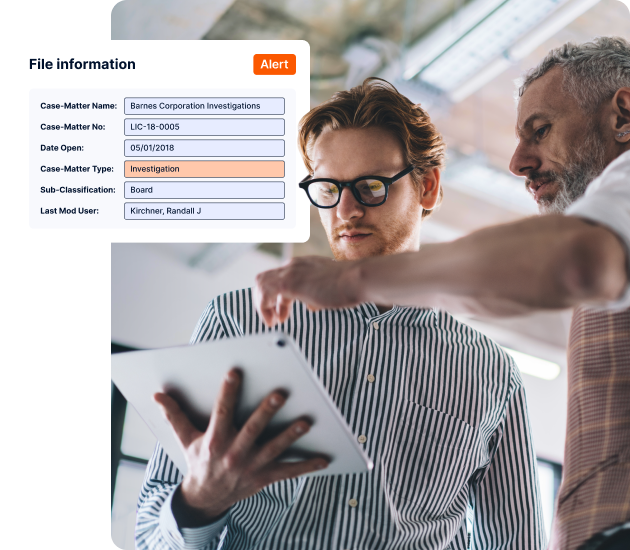The image size is (630, 550).
Task: Focus the Date Open field 05/01/2018
Action: click(204, 148)
